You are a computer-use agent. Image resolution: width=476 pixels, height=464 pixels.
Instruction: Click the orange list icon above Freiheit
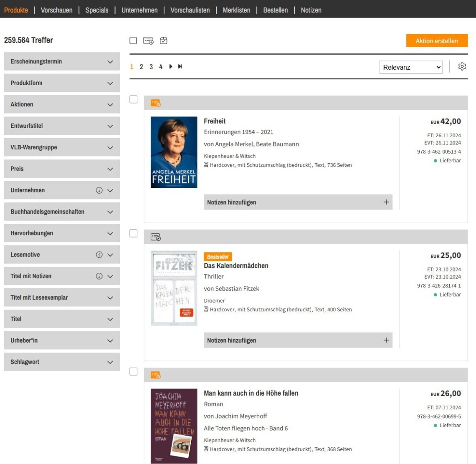[x=155, y=103]
